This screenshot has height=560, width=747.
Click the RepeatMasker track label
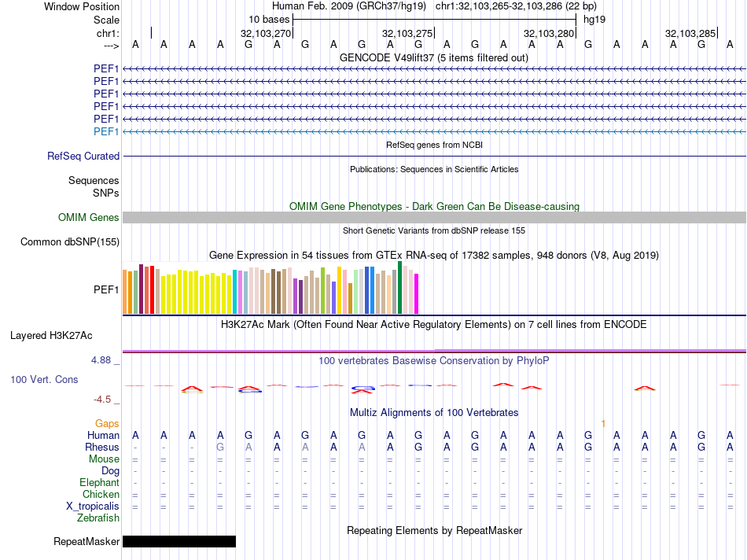[86, 541]
